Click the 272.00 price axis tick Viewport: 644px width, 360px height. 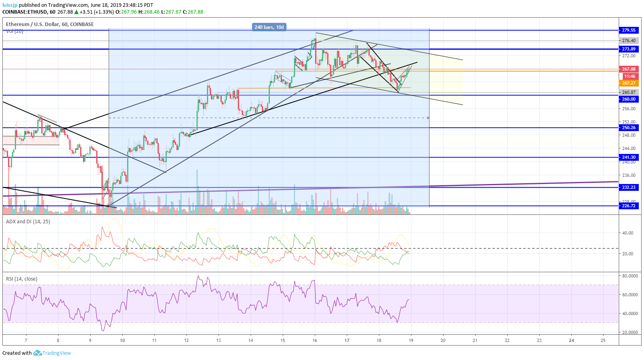pos(629,56)
